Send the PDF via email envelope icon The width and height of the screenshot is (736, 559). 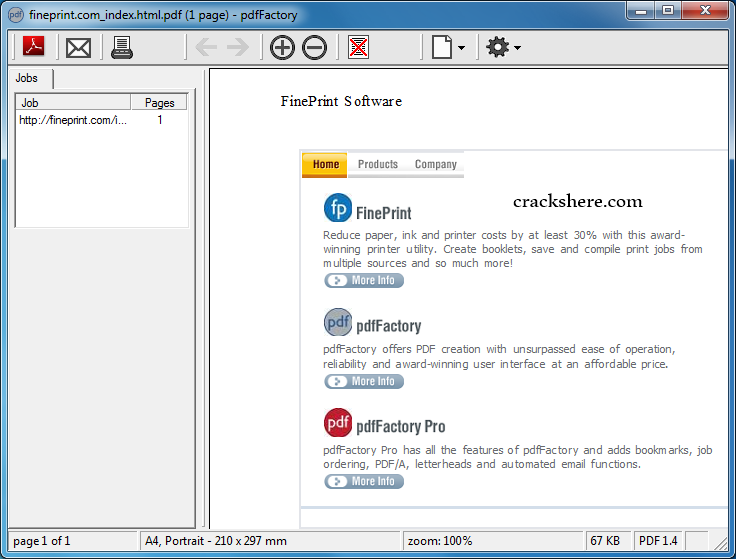(x=78, y=48)
